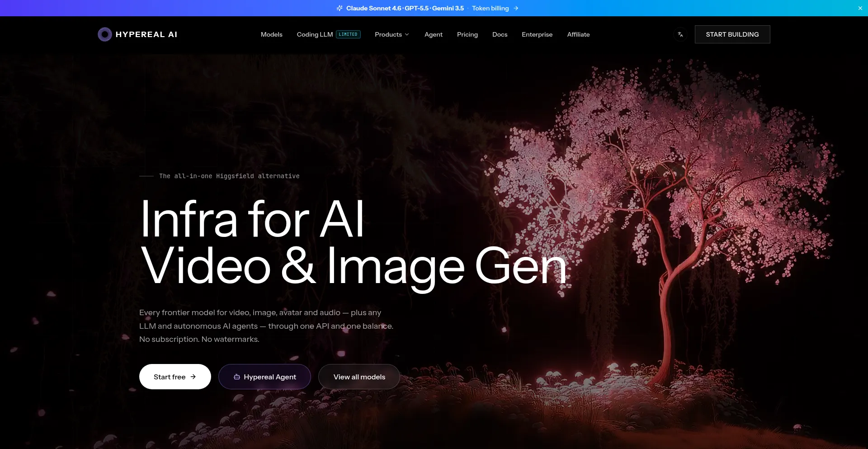Open the Docs nav link
The height and width of the screenshot is (449, 868).
click(x=500, y=34)
